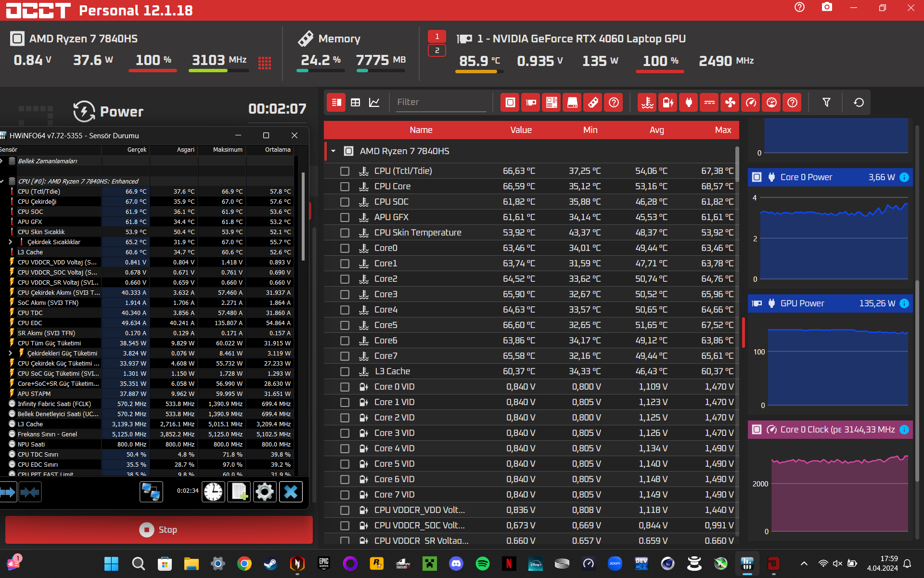Type in the sensor Filter field
Image resolution: width=924 pixels, height=578 pixels.
coord(440,102)
